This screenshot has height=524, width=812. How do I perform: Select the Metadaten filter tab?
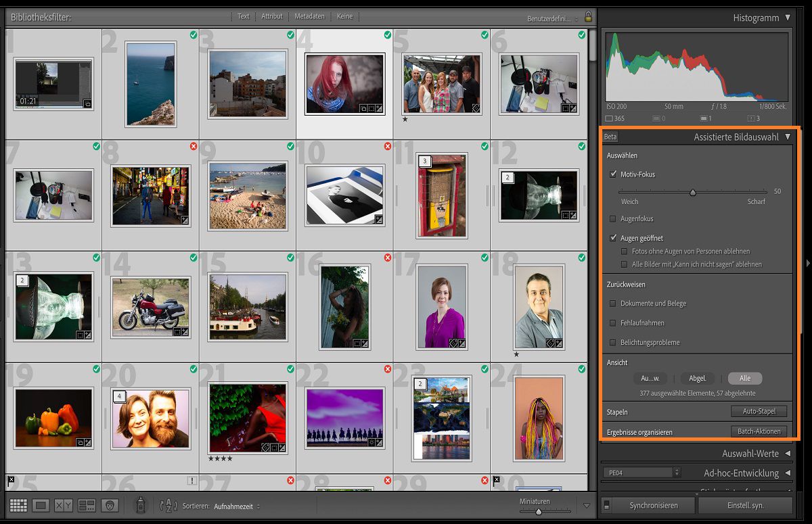[x=310, y=16]
